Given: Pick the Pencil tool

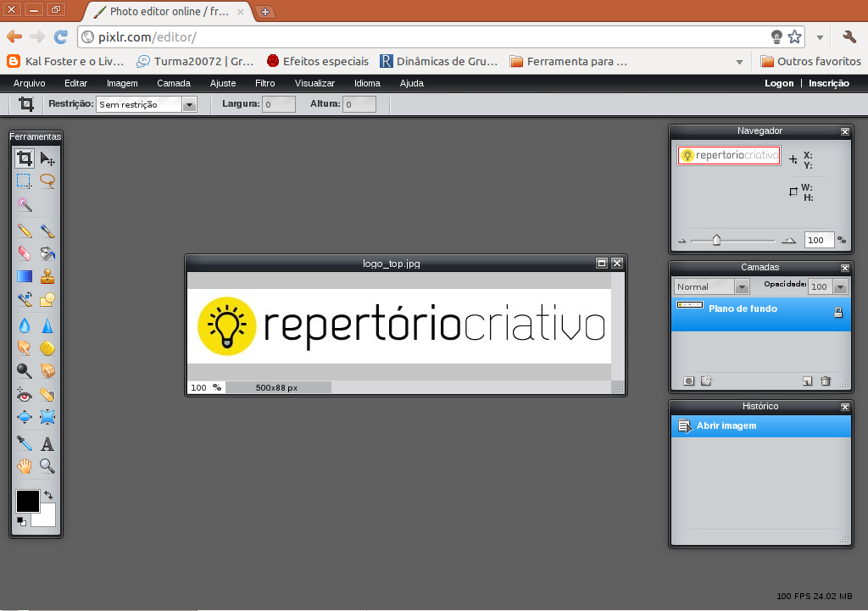Looking at the screenshot, I should coord(25,231).
